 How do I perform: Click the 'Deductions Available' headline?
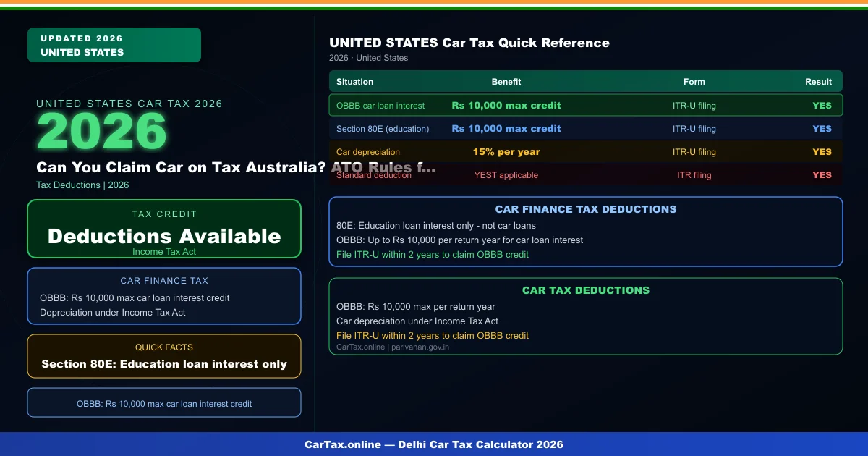pos(164,236)
